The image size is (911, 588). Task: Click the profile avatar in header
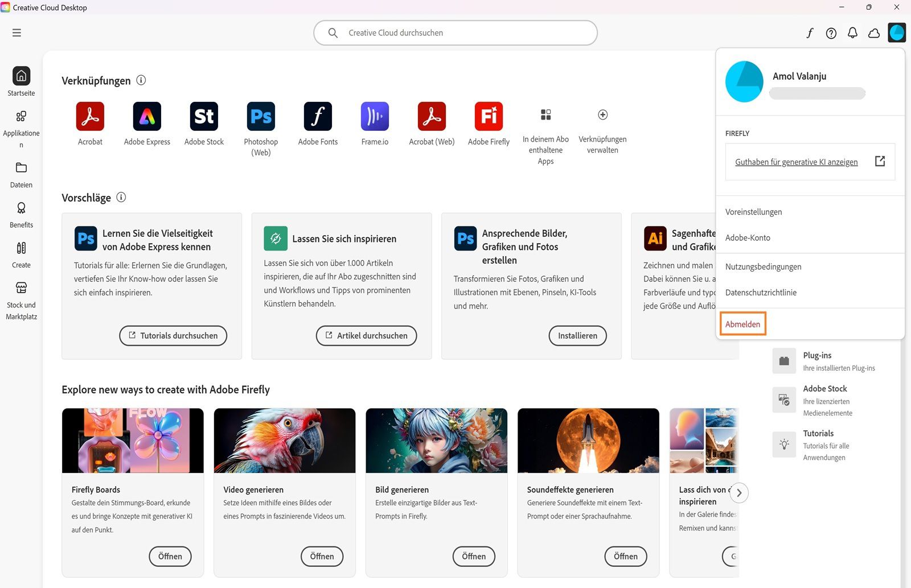[897, 32]
